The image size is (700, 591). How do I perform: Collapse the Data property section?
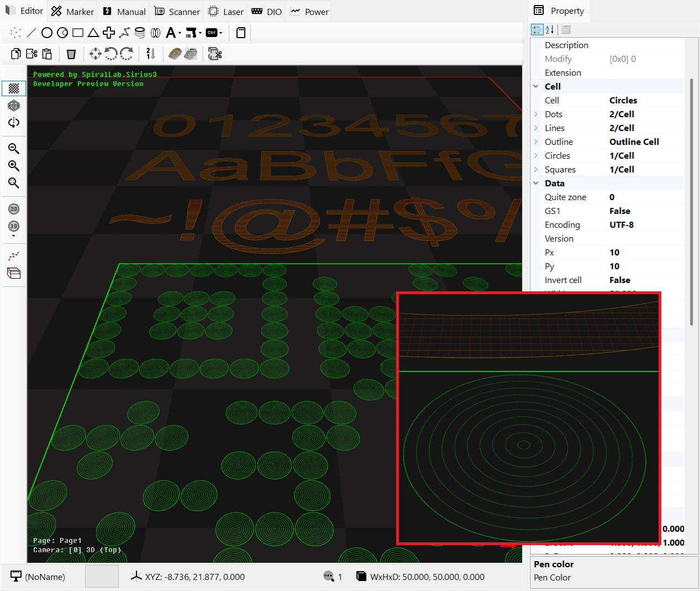536,184
